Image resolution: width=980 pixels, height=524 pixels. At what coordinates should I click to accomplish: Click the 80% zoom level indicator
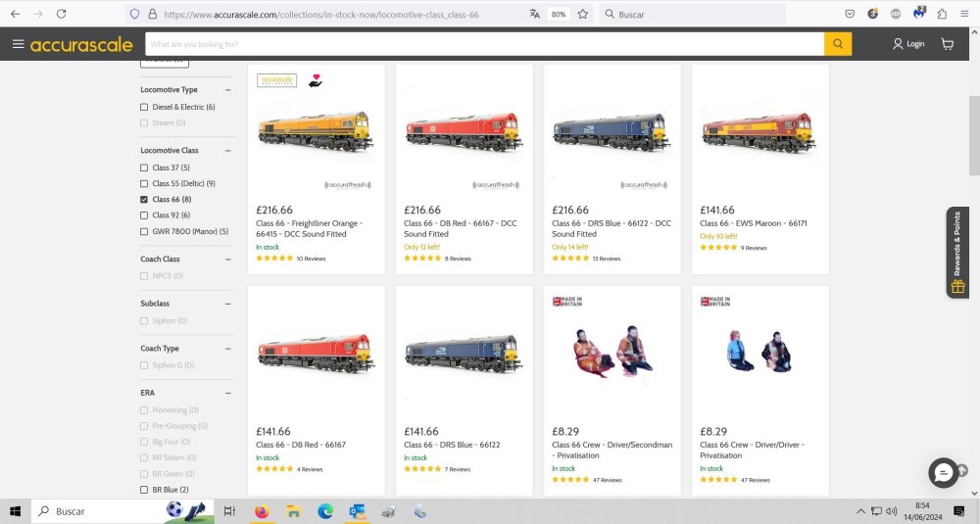coord(559,14)
